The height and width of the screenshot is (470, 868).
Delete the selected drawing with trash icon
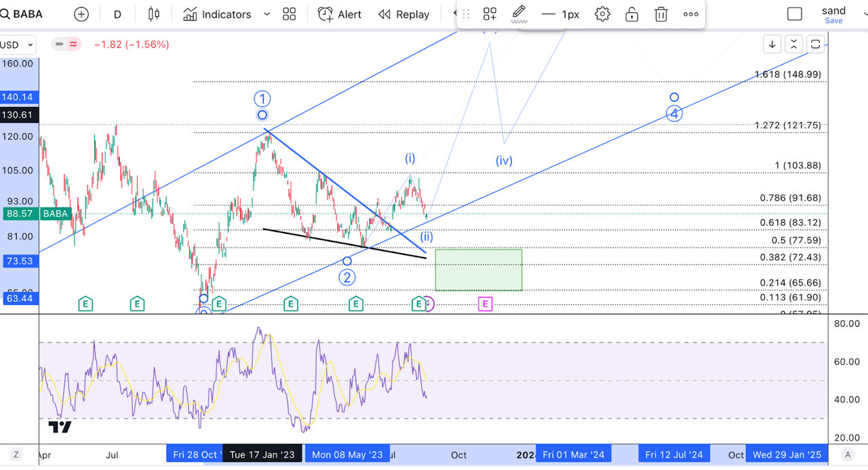[x=661, y=14]
